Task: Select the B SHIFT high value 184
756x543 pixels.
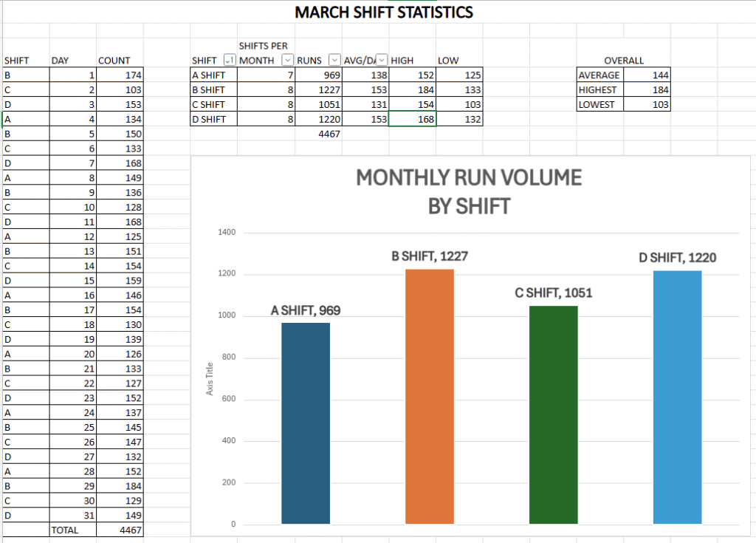Action: 412,90
